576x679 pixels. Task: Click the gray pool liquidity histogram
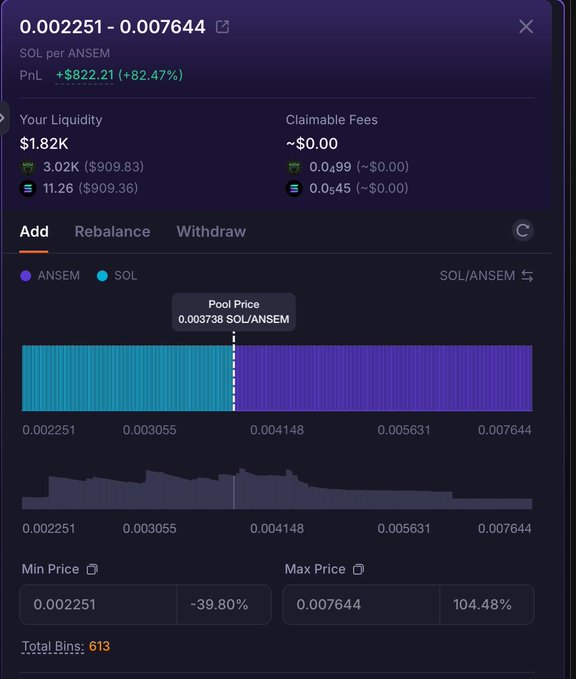point(277,488)
